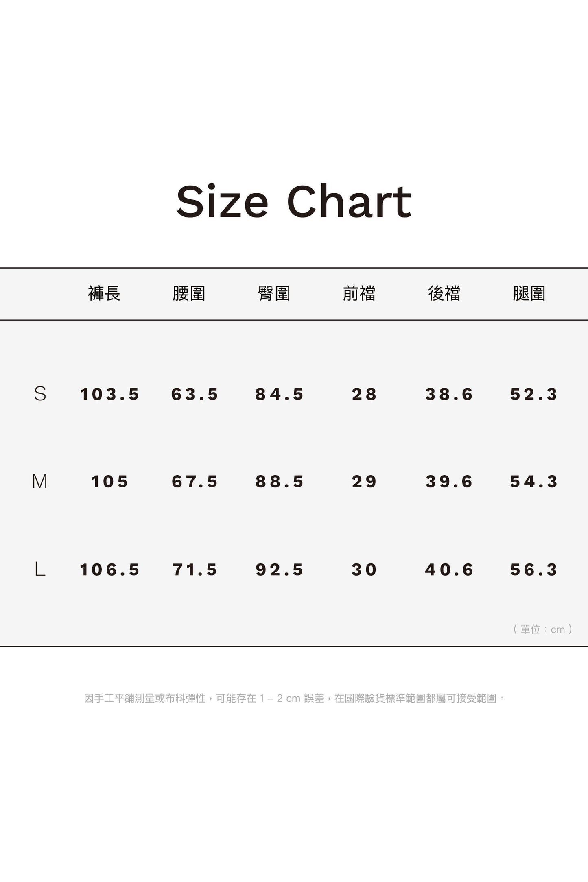
Task: Click the 56.3 thigh value
Action: tap(534, 570)
